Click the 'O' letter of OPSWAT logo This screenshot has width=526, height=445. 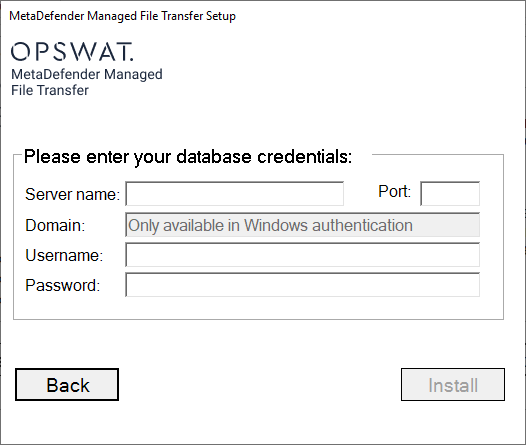click(21, 52)
